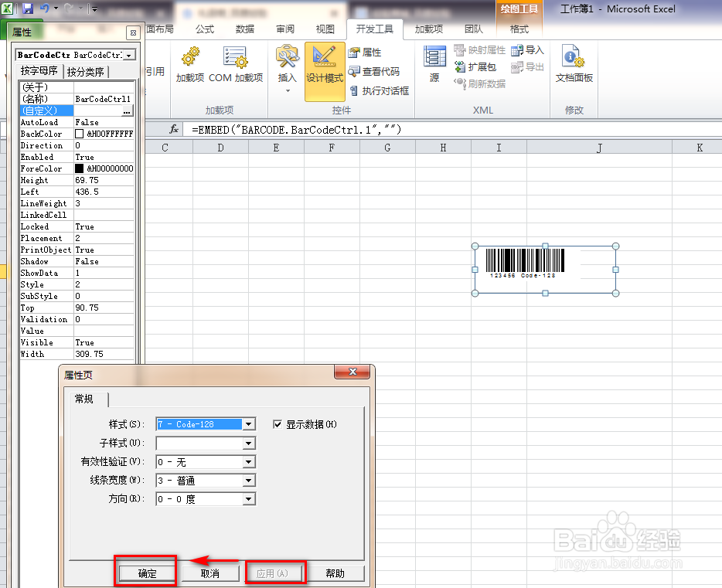Screen dimensions: 722x588
Task: Click the ForeColor black color swatch
Action: point(79,168)
